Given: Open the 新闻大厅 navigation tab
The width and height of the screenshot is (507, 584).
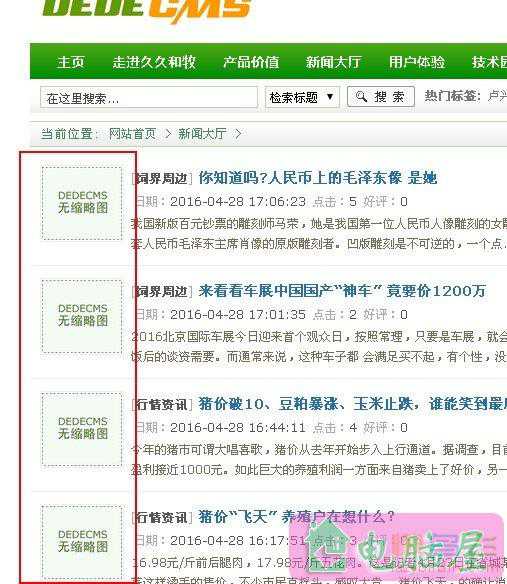Looking at the screenshot, I should 334,62.
